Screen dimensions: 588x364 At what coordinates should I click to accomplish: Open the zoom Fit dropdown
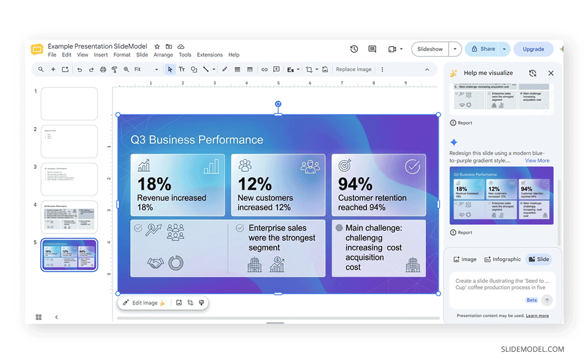[146, 70]
